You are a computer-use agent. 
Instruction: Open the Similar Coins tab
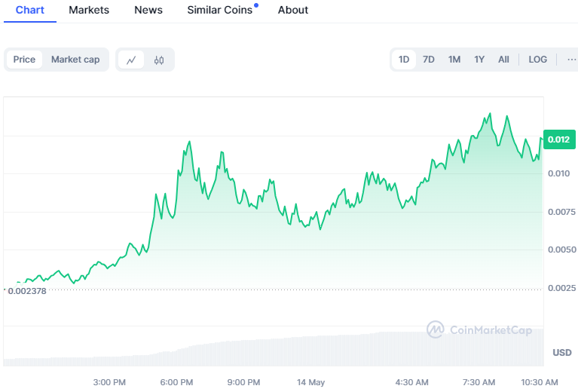(x=220, y=10)
